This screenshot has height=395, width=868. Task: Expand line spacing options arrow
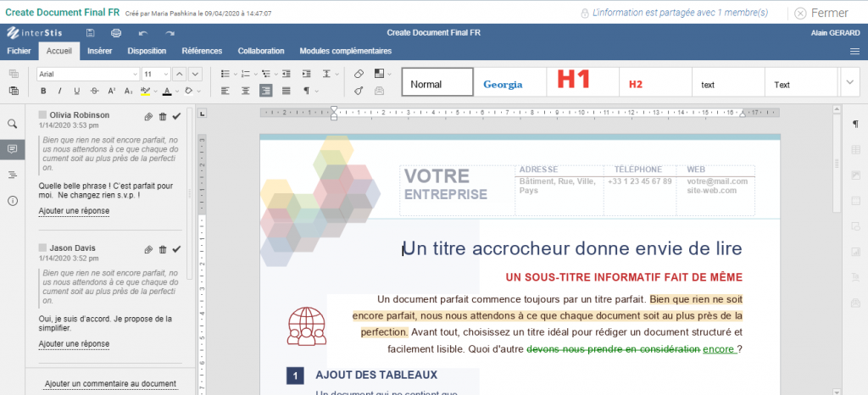336,74
